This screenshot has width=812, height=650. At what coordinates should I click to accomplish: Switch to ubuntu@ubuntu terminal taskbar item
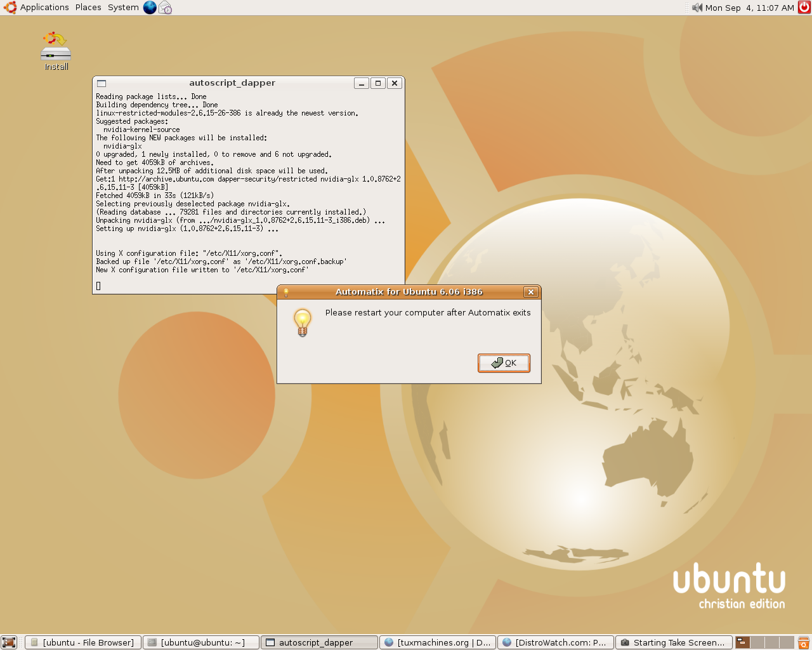pos(201,642)
